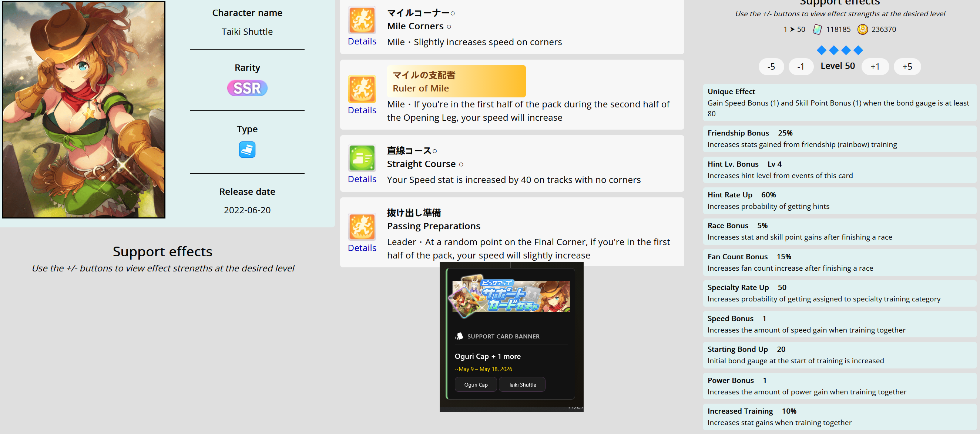Decrease level by one with -1

(x=801, y=67)
